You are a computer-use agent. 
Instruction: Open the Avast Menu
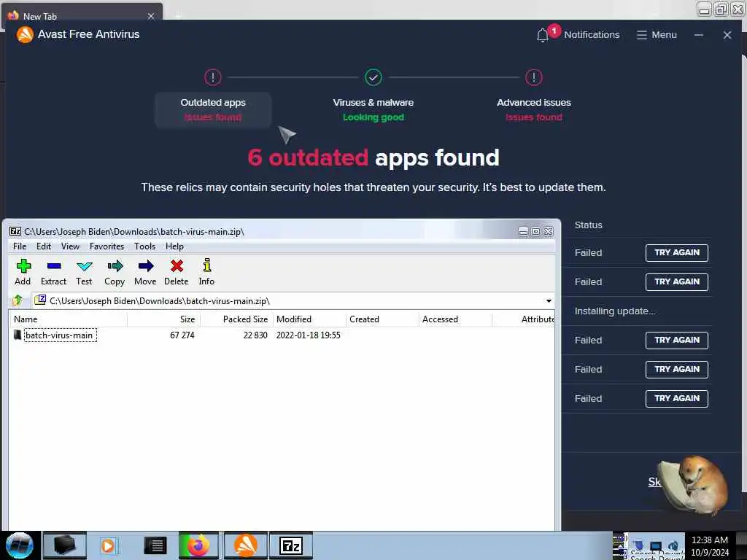[x=657, y=35]
